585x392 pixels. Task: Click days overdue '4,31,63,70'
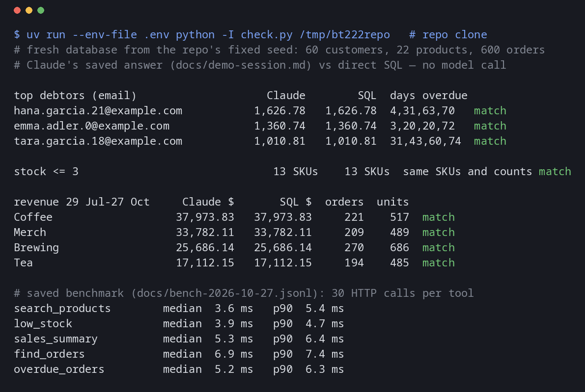422,111
